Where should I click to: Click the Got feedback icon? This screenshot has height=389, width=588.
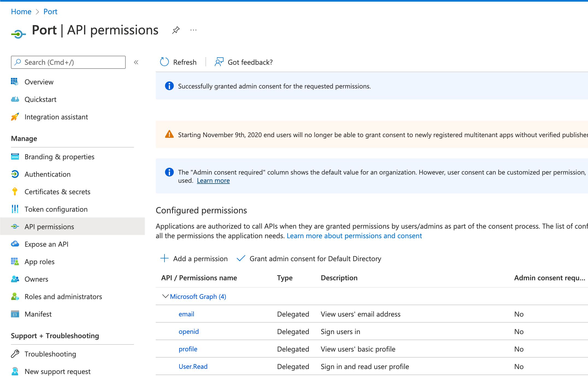tap(219, 62)
